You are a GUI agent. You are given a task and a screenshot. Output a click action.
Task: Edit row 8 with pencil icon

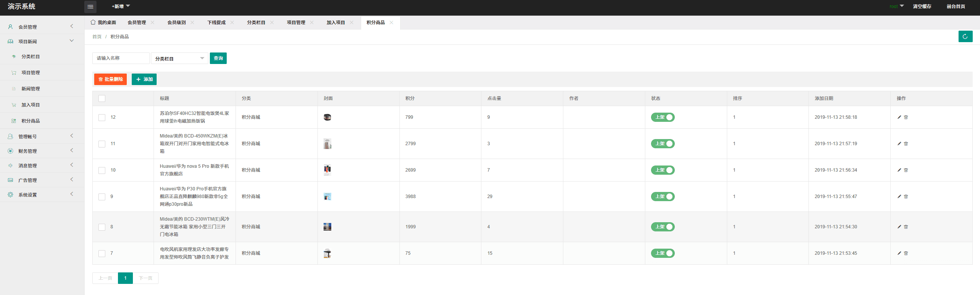pos(899,227)
